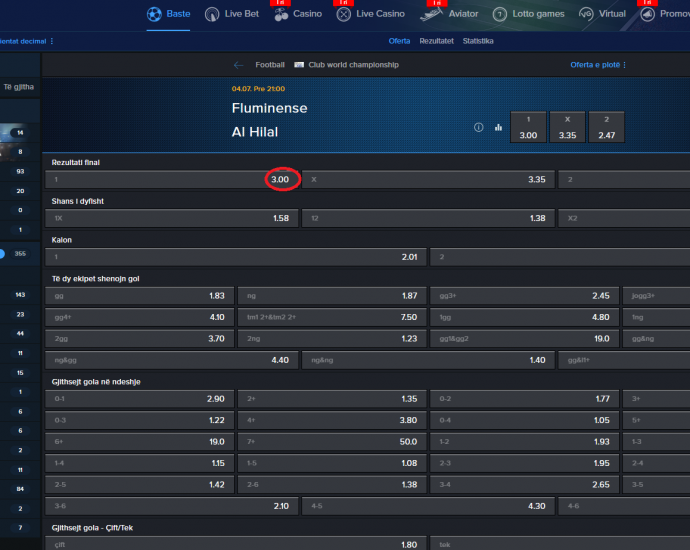Open the Casino cherries icon

[281, 15]
